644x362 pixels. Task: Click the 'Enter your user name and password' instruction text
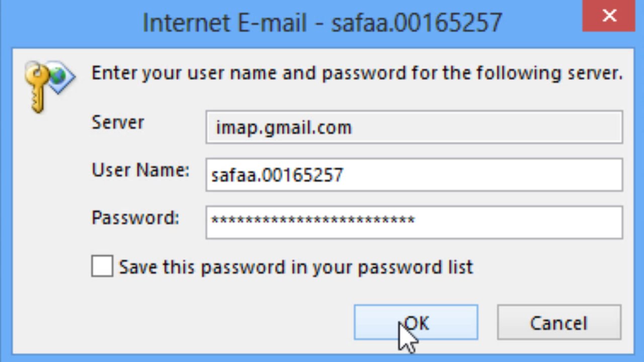coord(357,73)
